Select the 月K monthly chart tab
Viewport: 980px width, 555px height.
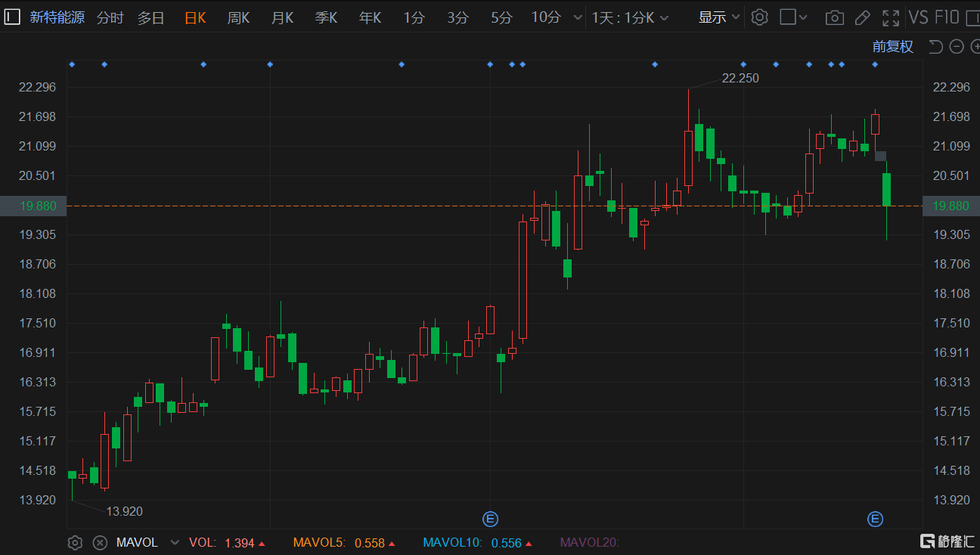(282, 17)
